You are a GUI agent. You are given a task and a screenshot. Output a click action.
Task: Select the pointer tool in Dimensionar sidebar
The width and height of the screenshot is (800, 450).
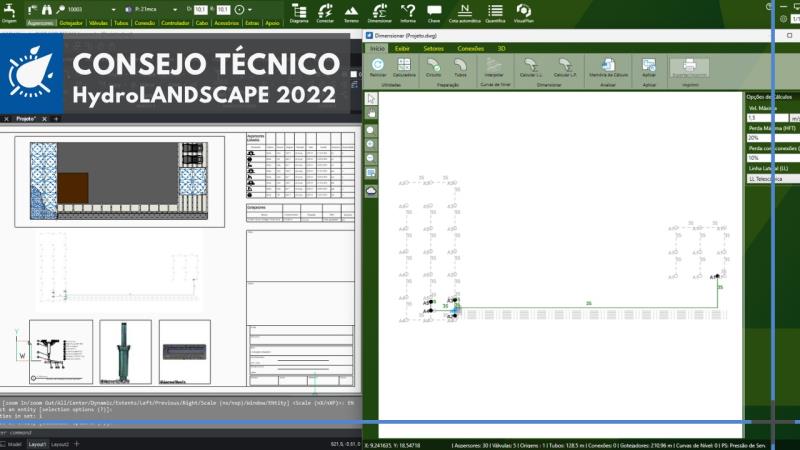[371, 98]
